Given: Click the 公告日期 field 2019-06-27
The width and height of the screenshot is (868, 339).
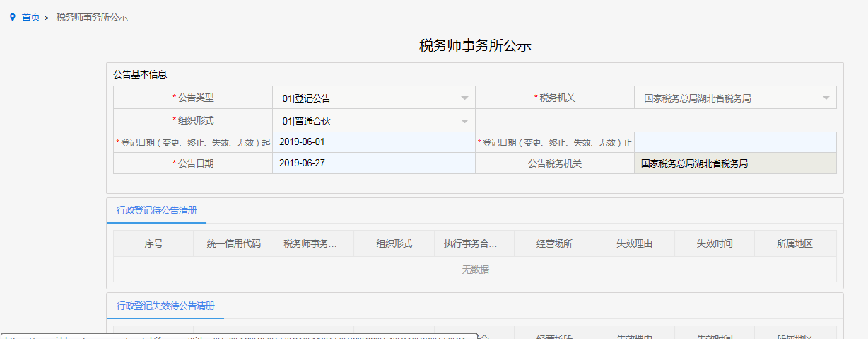Looking at the screenshot, I should coord(374,163).
